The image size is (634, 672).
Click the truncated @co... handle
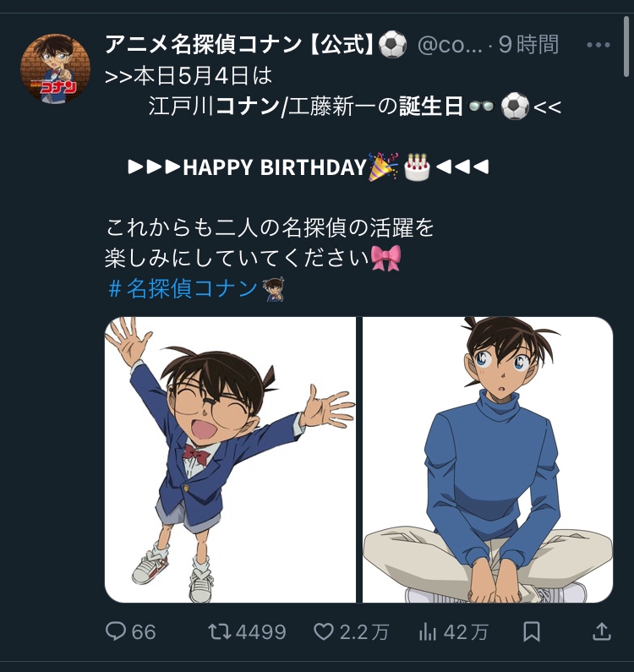click(451, 45)
